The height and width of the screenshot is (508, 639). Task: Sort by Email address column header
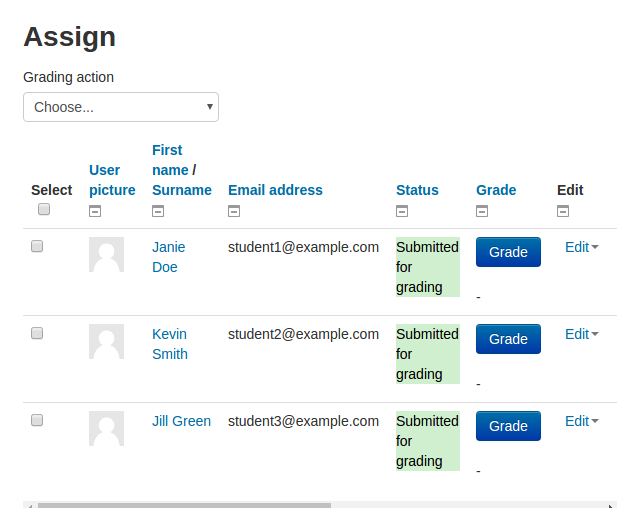[x=275, y=190]
